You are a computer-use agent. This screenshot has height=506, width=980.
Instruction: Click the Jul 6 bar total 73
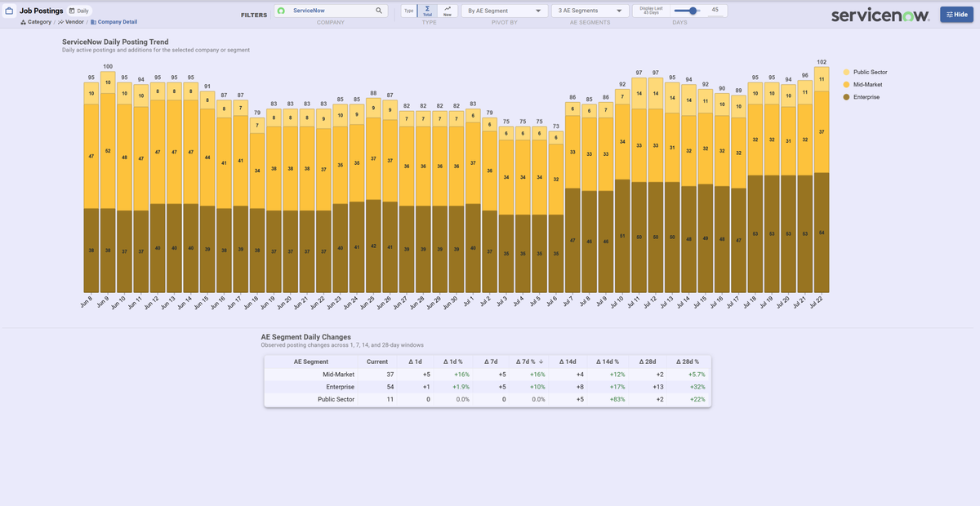pos(555,126)
